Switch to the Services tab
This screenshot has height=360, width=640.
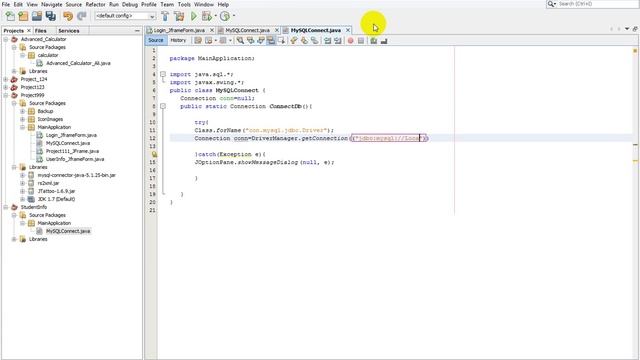(x=69, y=31)
